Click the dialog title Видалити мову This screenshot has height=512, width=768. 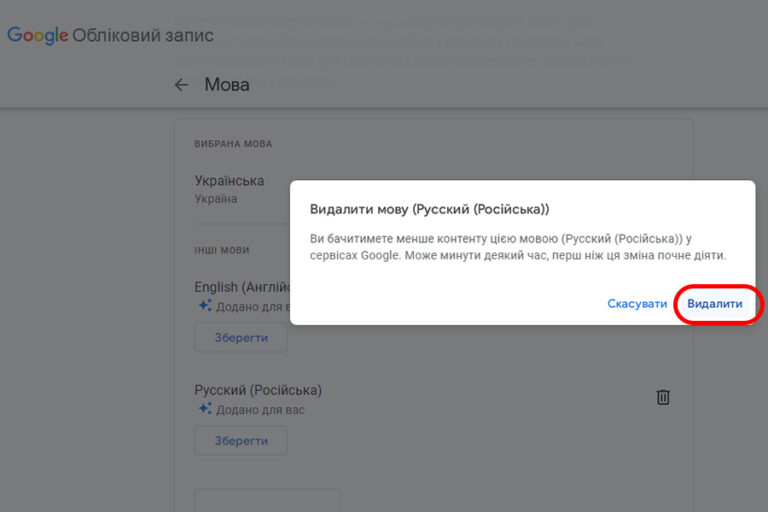tap(430, 209)
